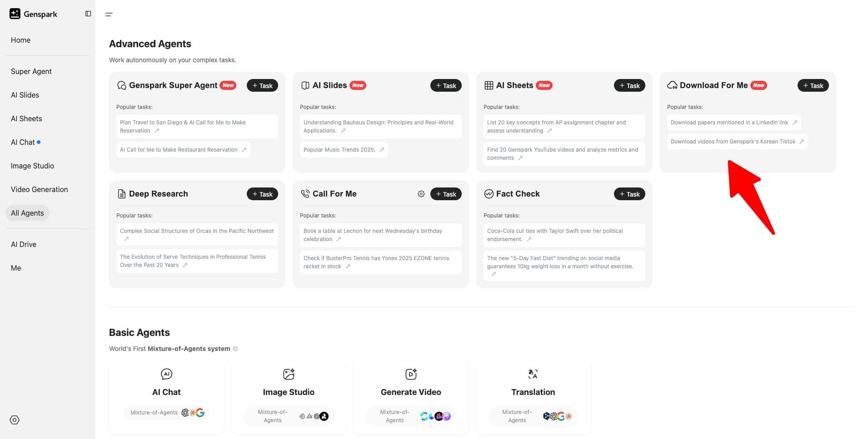
Task: Open the Image Studio card icon
Action: click(x=289, y=374)
